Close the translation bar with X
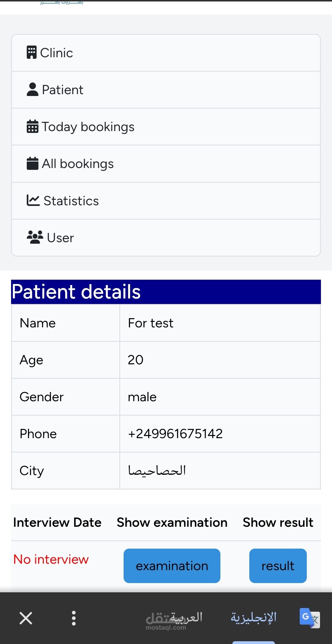 (x=26, y=618)
